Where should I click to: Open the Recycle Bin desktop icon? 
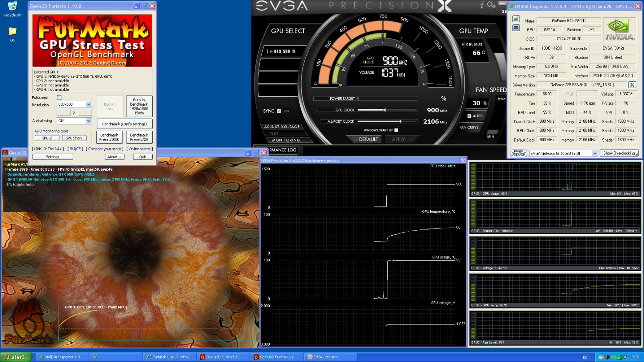tap(12, 9)
